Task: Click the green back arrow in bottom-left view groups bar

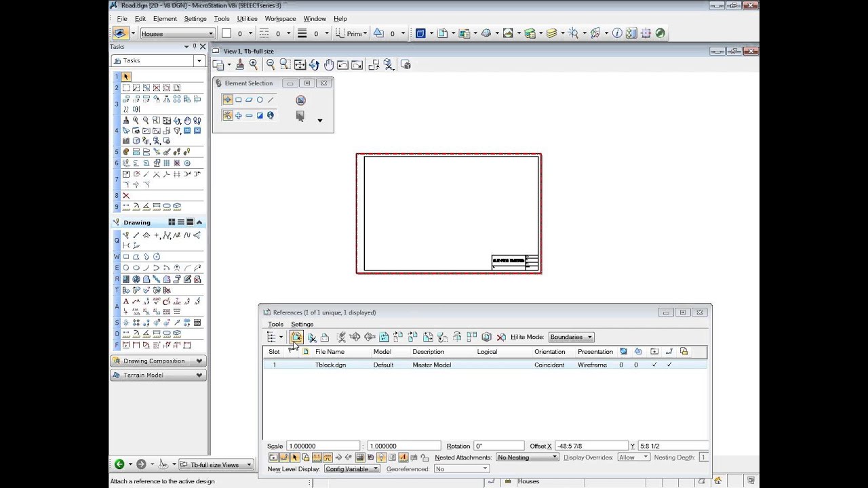Action: (x=119, y=464)
